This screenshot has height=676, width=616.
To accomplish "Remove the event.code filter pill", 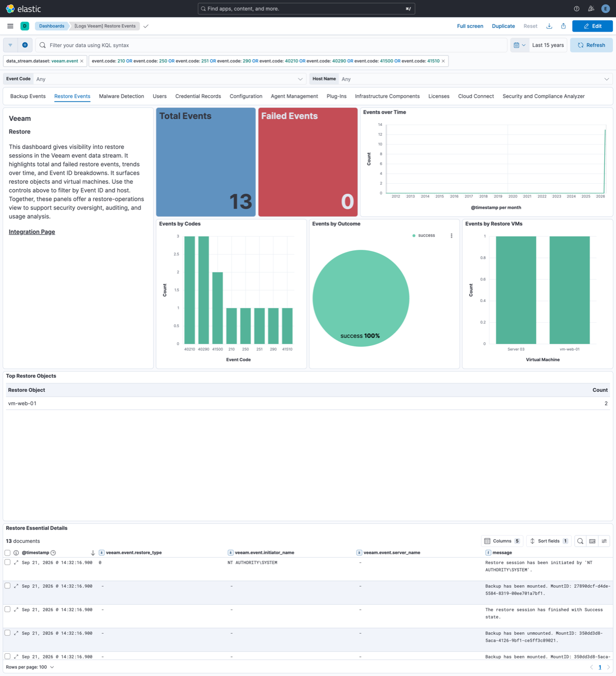I will (x=443, y=61).
